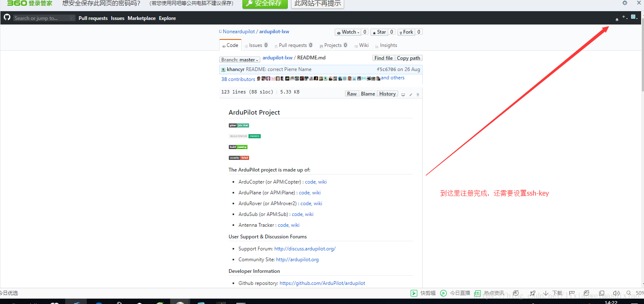This screenshot has width=644, height=304.
Task: Click the Copy path button
Action: pyautogui.click(x=409, y=58)
